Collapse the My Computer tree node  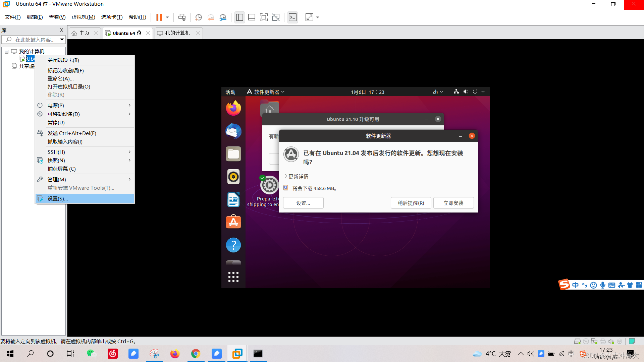point(6,52)
